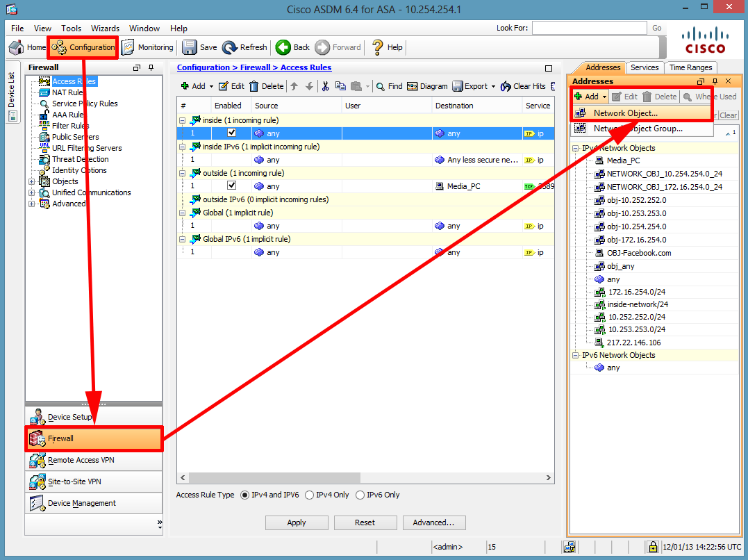Open the File menu

click(x=17, y=28)
